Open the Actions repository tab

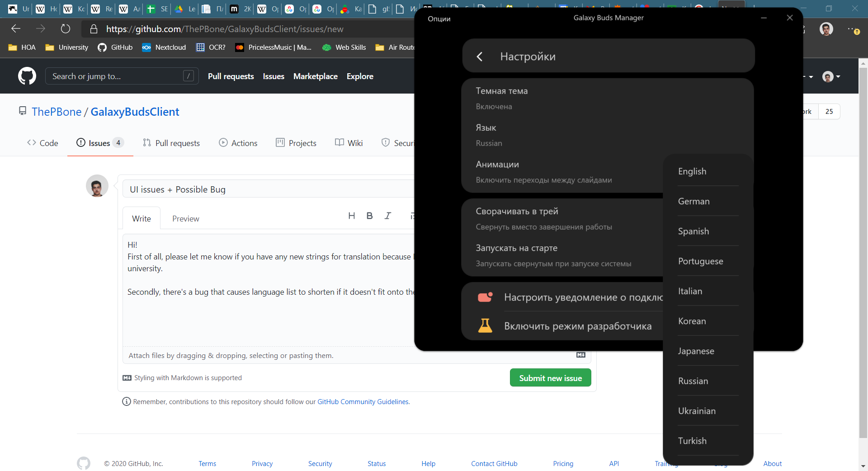[x=238, y=143]
